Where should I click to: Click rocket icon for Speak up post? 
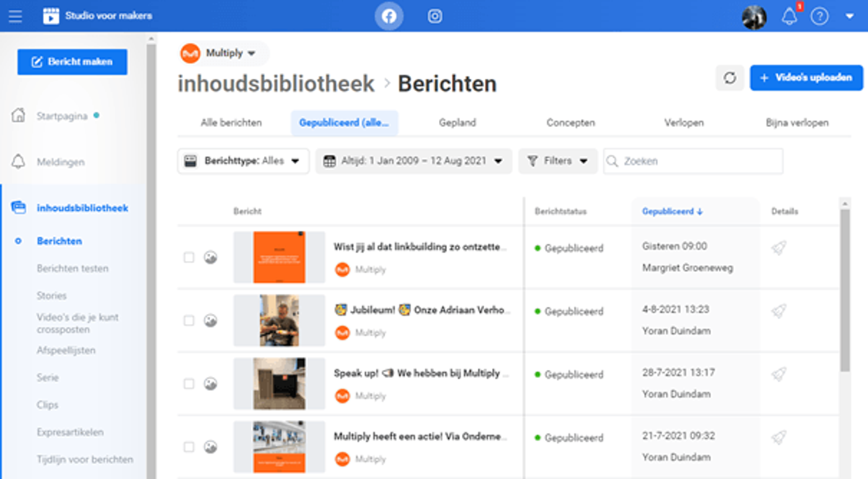(x=779, y=374)
